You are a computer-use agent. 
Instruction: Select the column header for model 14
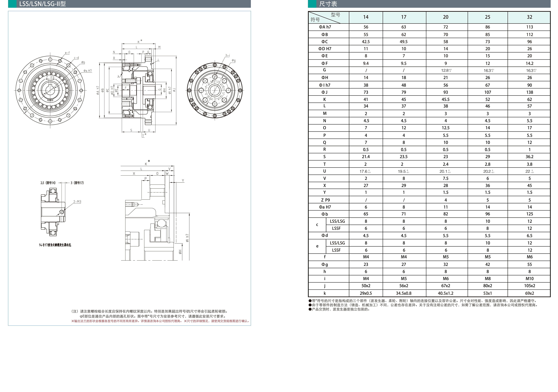pyautogui.click(x=366, y=17)
